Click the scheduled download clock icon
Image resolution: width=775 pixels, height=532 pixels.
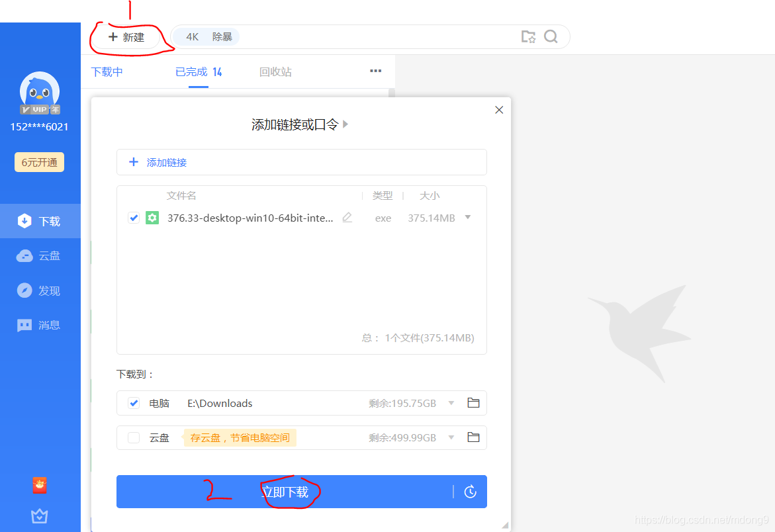[x=470, y=492]
